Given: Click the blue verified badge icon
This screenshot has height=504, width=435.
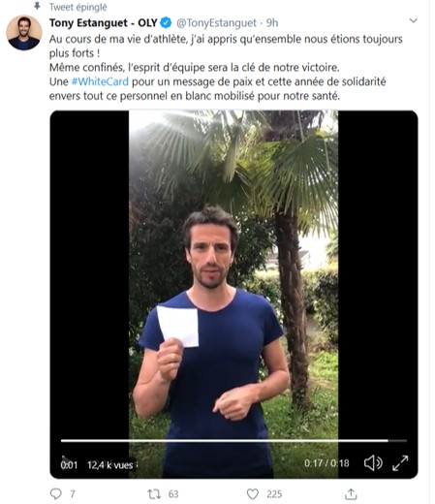Looking at the screenshot, I should [166, 22].
